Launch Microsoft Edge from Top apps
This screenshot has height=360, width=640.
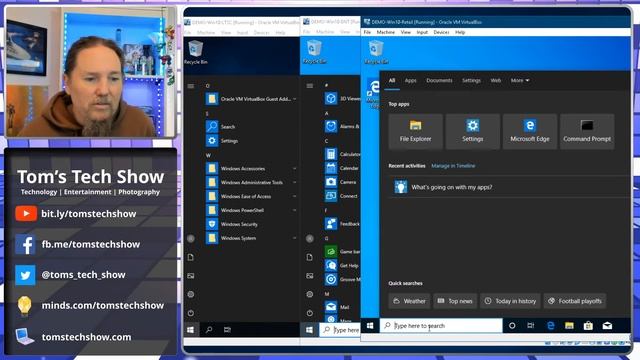click(x=529, y=131)
